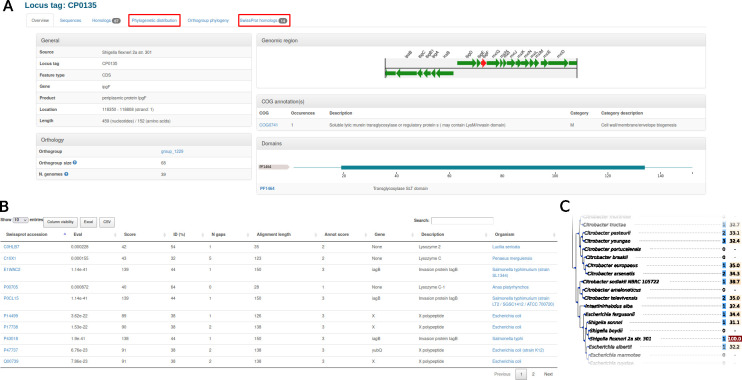Click Shigella sonnei tree leaf
This screenshot has height=380, width=742.
click(x=605, y=322)
